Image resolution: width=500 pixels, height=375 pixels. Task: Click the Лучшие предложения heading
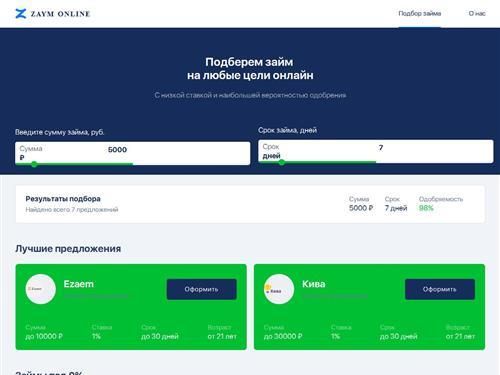tap(68, 249)
